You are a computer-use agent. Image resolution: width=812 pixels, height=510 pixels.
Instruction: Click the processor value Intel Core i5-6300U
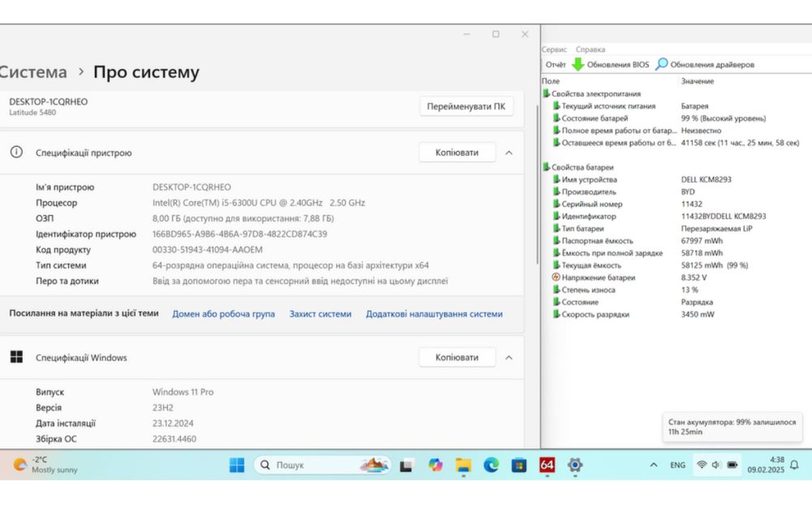[x=258, y=203]
